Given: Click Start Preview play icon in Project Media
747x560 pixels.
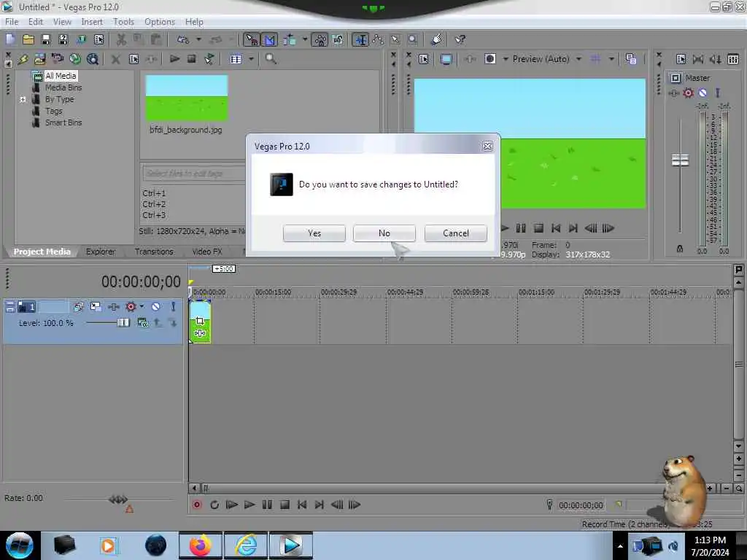Looking at the screenshot, I should (174, 59).
